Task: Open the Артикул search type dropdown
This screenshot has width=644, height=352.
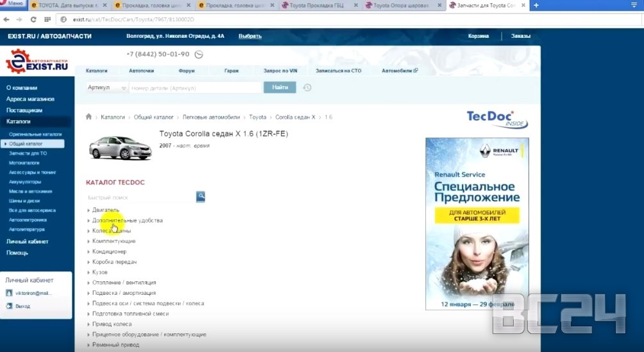Action: pyautogui.click(x=107, y=87)
